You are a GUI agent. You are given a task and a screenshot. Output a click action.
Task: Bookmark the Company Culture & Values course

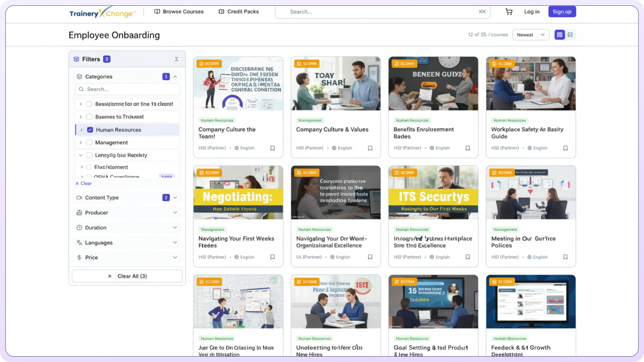[x=370, y=148]
